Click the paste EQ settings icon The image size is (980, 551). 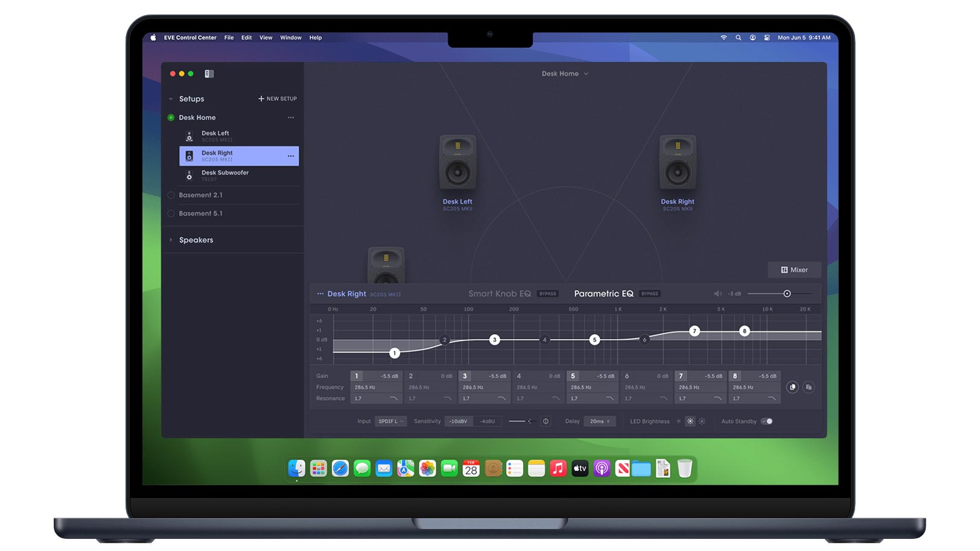tap(809, 387)
